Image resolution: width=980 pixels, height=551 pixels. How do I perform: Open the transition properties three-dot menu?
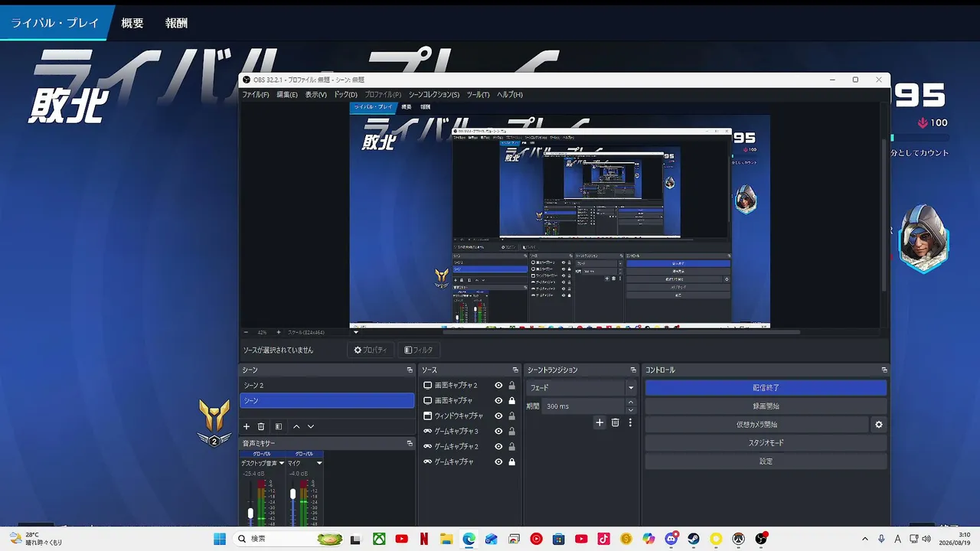630,422
